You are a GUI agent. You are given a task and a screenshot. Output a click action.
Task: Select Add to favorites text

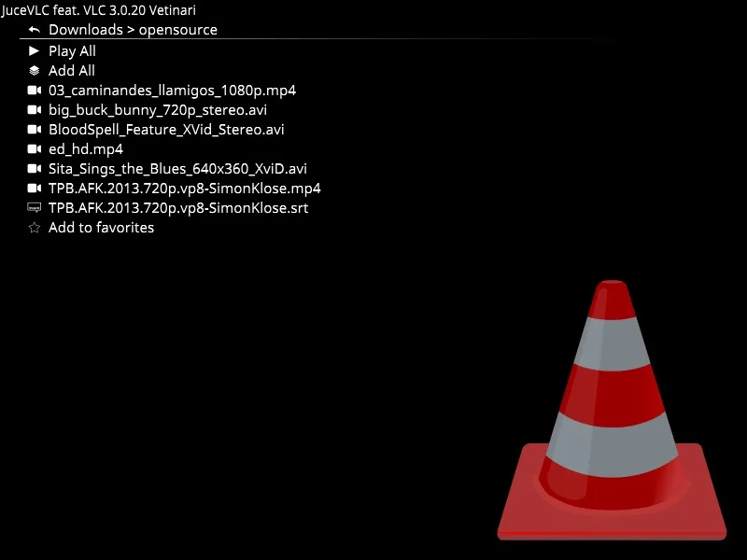[x=101, y=228]
